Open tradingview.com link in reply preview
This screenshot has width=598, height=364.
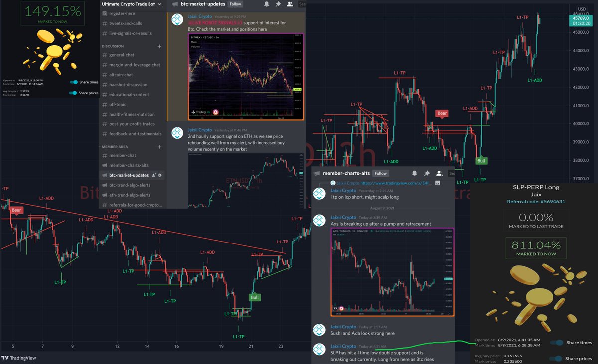pyautogui.click(x=396, y=183)
